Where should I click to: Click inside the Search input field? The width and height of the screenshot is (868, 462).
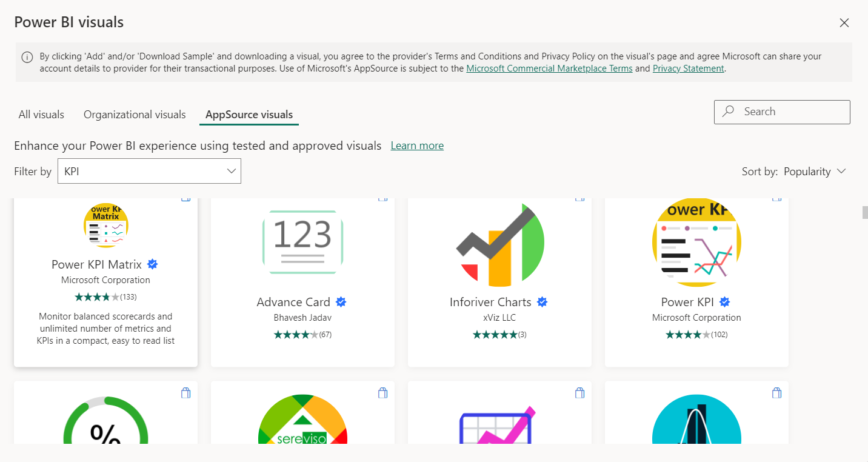click(782, 112)
